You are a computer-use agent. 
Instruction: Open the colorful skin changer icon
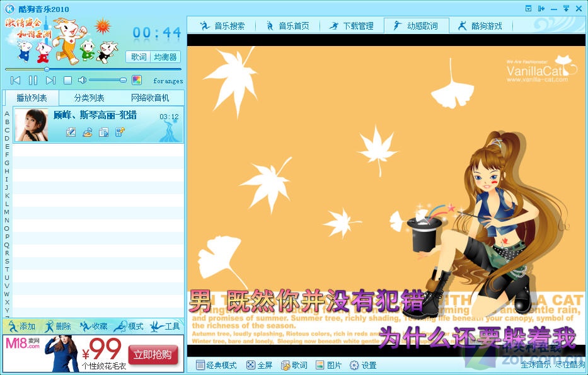tap(137, 80)
